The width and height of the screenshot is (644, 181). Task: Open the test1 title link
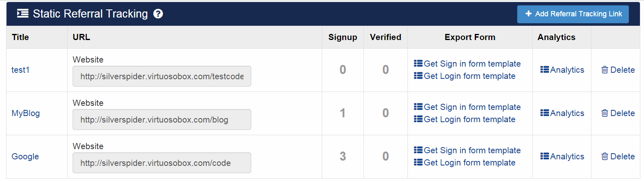[x=20, y=70]
